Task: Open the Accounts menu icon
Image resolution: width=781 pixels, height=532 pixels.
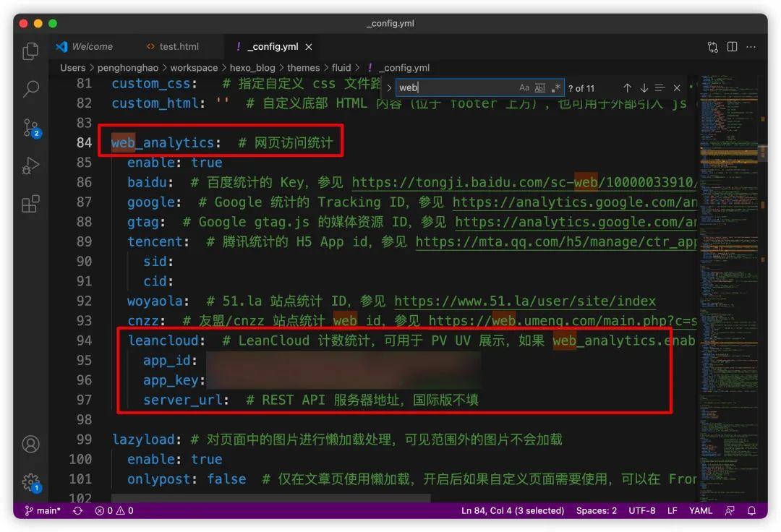Action: point(30,444)
